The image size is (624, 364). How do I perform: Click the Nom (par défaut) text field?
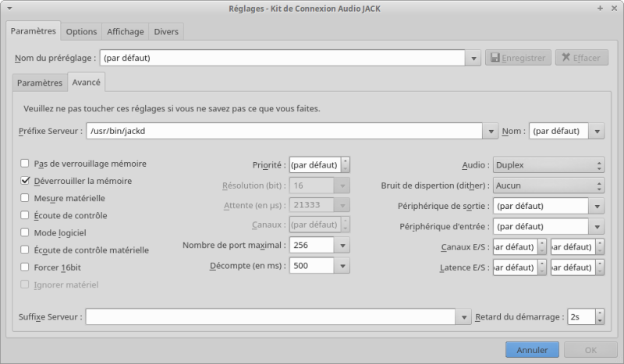click(558, 131)
